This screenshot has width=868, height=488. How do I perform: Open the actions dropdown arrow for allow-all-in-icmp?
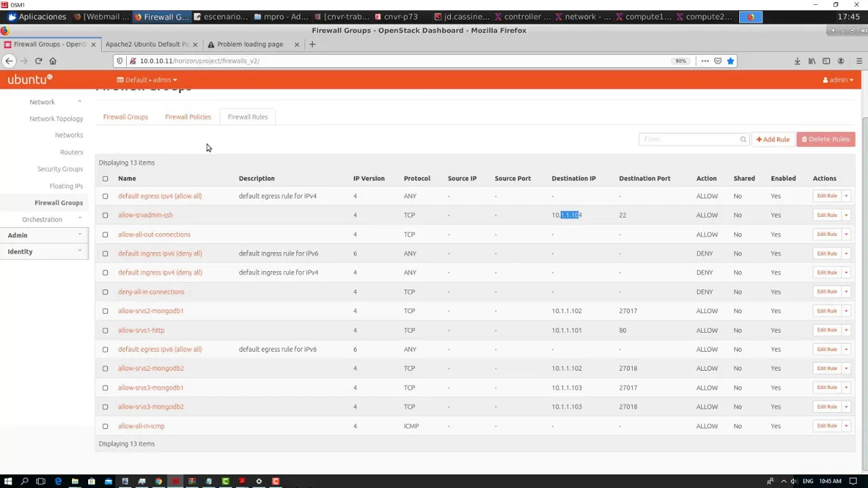click(846, 426)
